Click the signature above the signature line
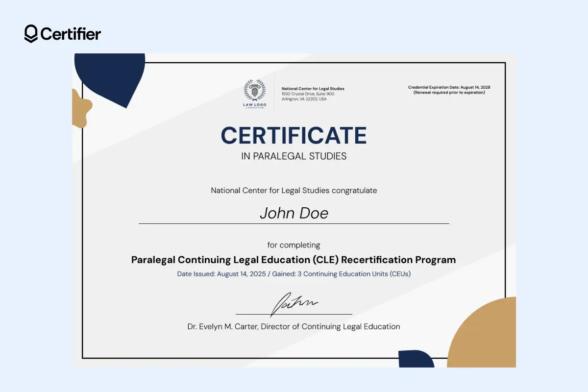Screen dimensions: 588x392 tap(295, 304)
